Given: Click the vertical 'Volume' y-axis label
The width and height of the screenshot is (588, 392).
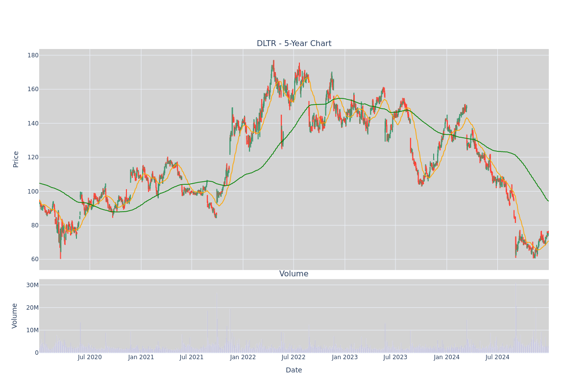Looking at the screenshot, I should [15, 316].
